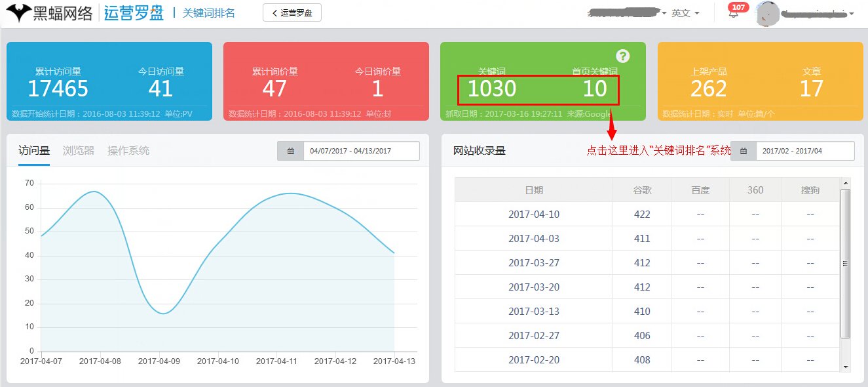Click the help question mark on keyword card
The height and width of the screenshot is (387, 868).
(x=622, y=56)
